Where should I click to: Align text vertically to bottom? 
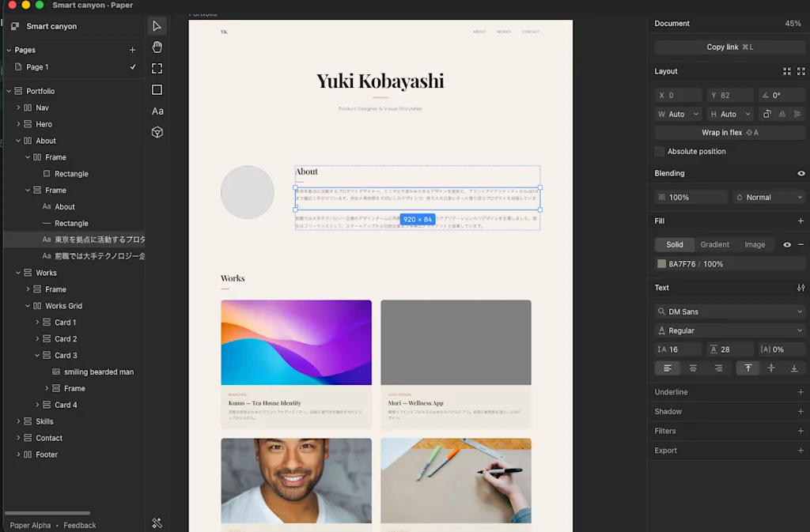794,368
